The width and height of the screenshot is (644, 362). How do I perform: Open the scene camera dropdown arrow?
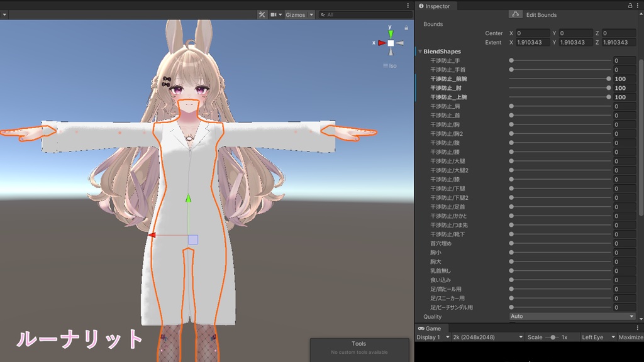point(280,15)
